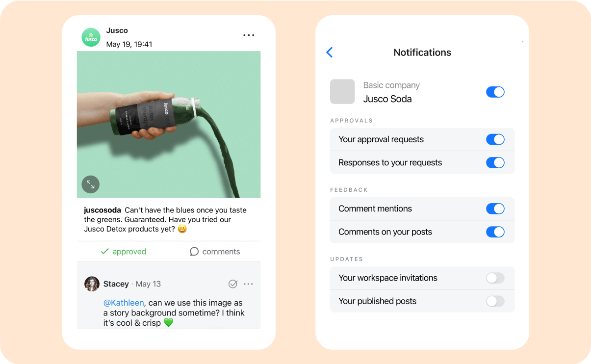Switch off Comments on your posts
This screenshot has width=591, height=364.
click(x=495, y=232)
